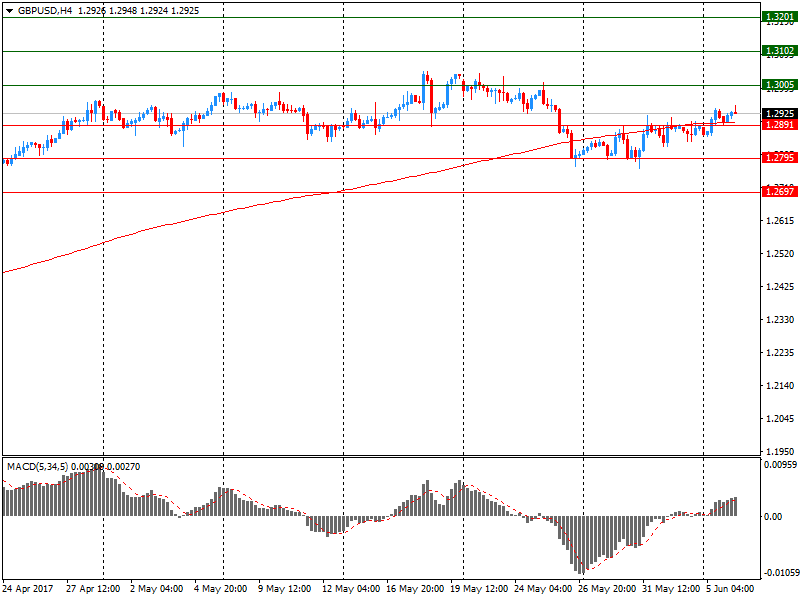The height and width of the screenshot is (600, 800).
Task: Select the 1.3102 green price level label
Action: [780, 51]
